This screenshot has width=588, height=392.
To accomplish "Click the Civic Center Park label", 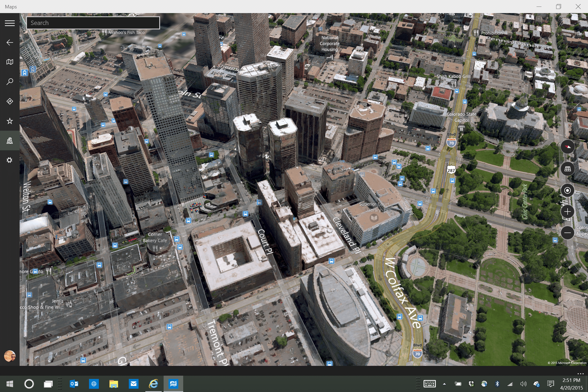I will click(525, 201).
